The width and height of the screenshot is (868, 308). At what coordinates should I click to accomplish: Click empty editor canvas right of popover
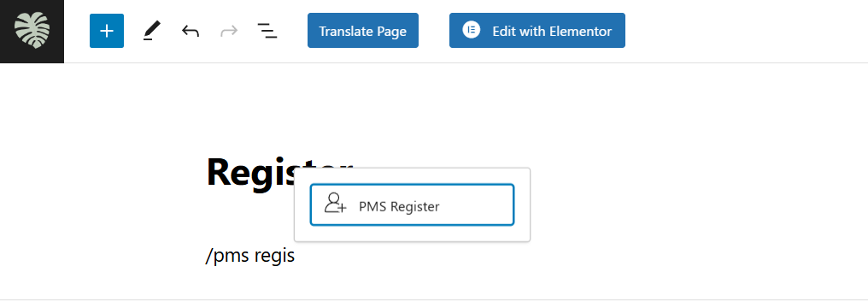point(692,205)
